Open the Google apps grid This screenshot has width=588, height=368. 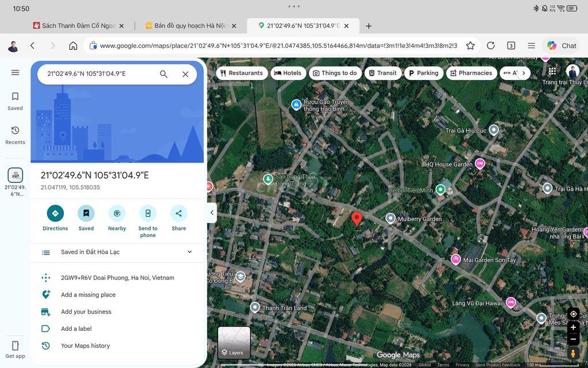[552, 71]
